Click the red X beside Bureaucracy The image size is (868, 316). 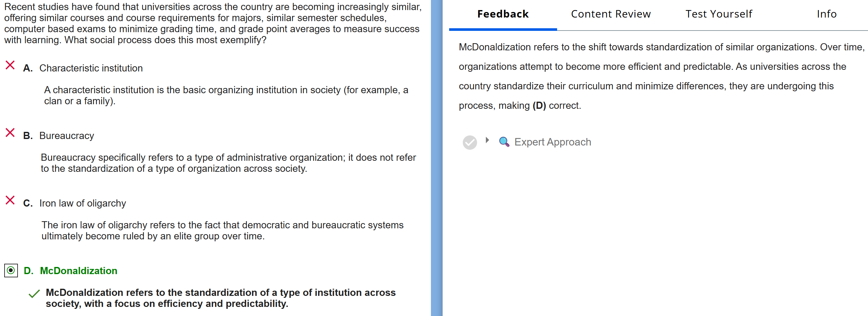pyautogui.click(x=10, y=133)
